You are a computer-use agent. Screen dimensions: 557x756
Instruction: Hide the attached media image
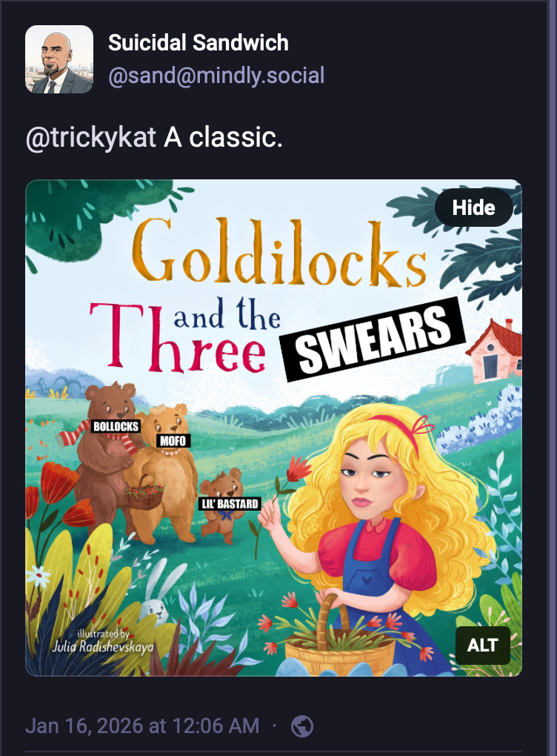pyautogui.click(x=473, y=208)
